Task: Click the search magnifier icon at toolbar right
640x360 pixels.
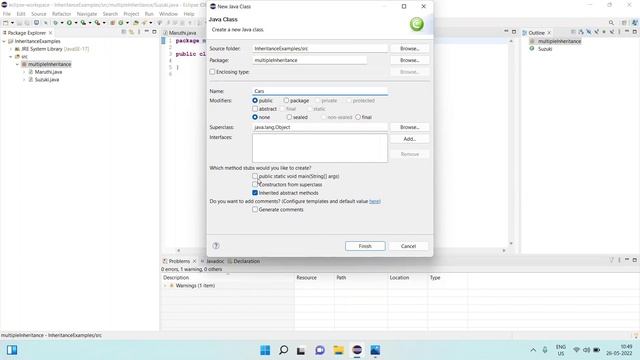Action: [x=611, y=23]
